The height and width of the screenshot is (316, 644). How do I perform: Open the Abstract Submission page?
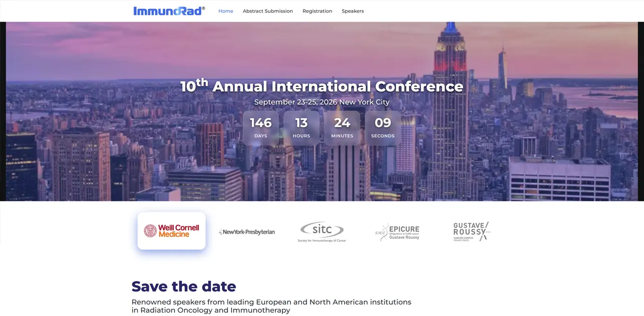click(x=267, y=11)
